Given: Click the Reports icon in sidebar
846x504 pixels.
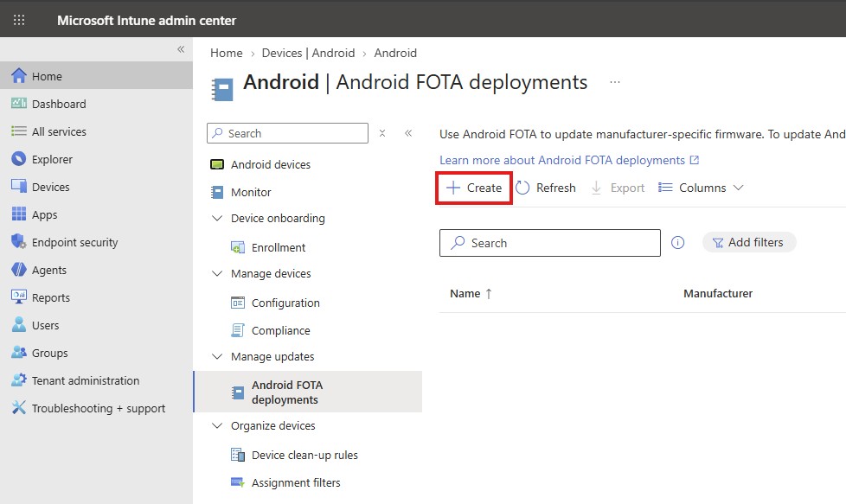Looking at the screenshot, I should pos(19,297).
